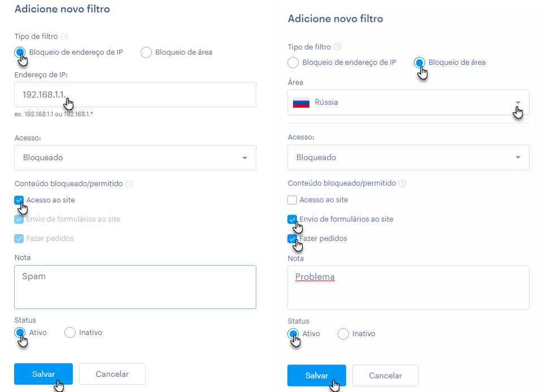546x392 pixels.
Task: Toggle Acesso ao site checkbox in left form
Action: pyautogui.click(x=19, y=200)
